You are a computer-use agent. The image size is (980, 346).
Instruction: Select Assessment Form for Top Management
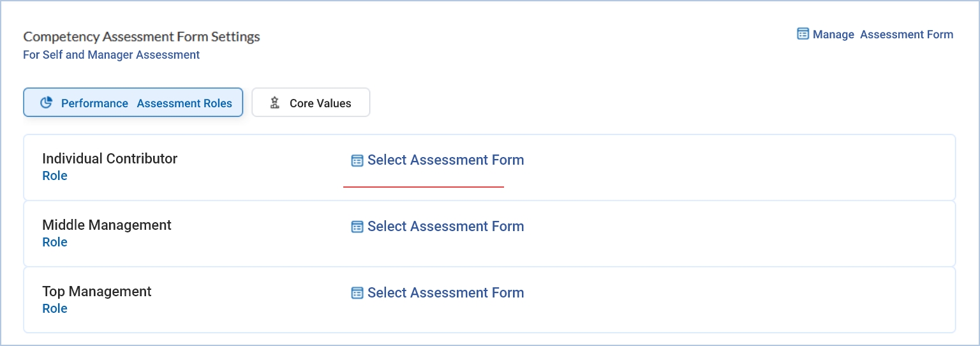(x=445, y=293)
